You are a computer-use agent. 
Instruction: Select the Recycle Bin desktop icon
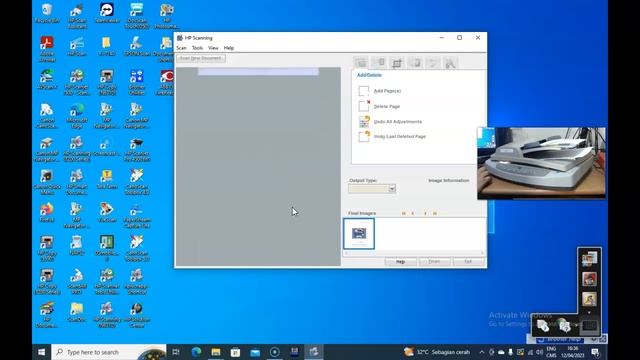(47, 13)
